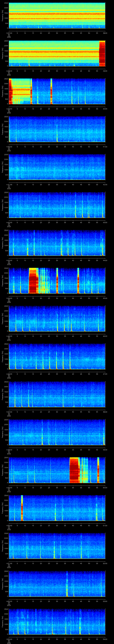
Task: Click the red broadband burst ending the 4:38:00 panel
Action: coord(102,54)
